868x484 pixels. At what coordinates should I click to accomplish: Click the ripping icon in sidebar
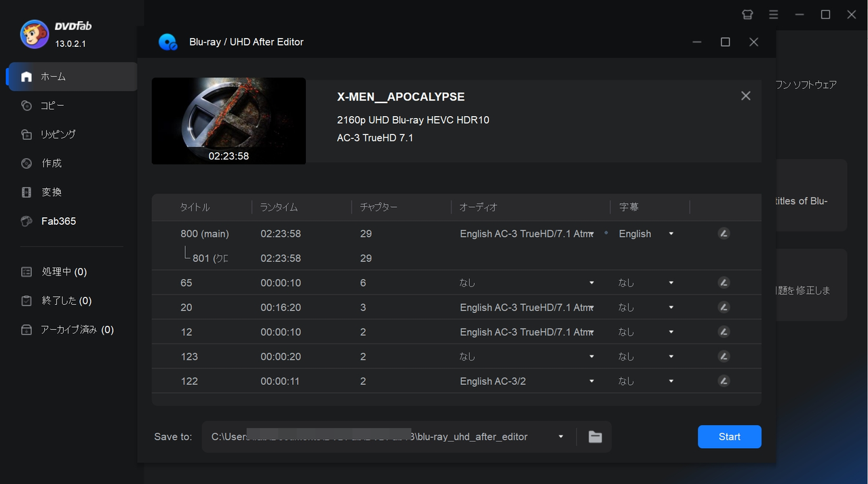(x=26, y=134)
